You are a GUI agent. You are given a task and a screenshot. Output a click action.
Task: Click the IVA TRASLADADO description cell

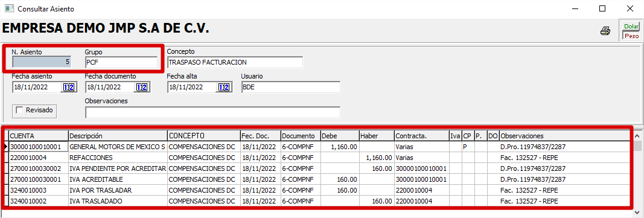click(x=118, y=201)
